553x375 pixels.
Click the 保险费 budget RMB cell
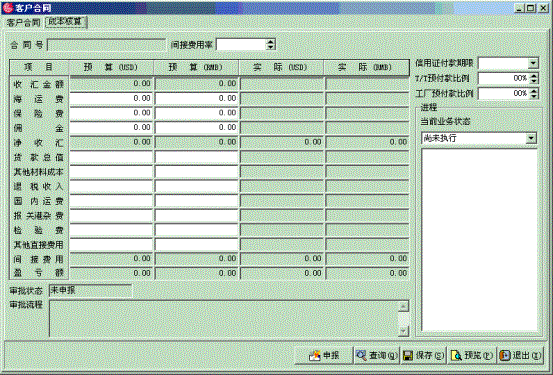coord(196,113)
